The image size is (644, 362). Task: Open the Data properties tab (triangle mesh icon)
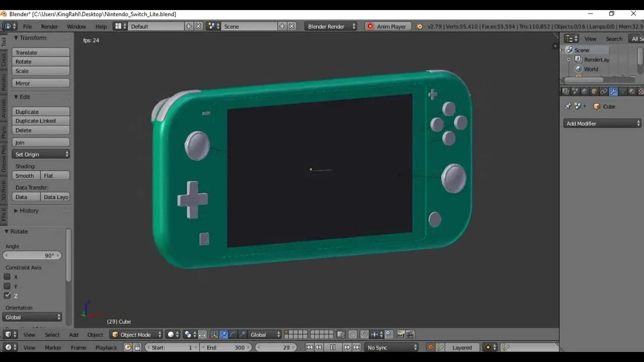623,92
